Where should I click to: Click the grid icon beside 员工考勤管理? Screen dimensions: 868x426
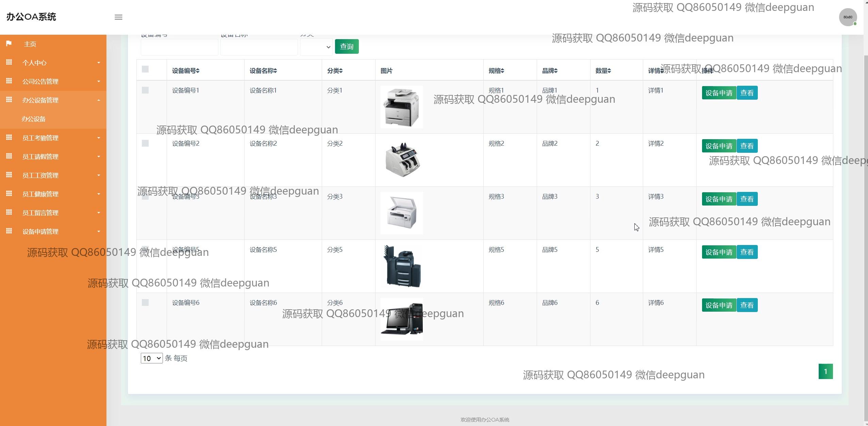tap(9, 137)
